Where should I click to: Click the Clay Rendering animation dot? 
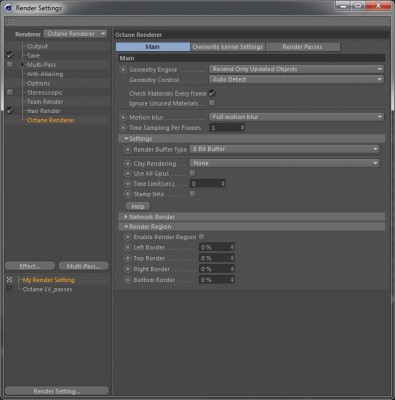point(127,163)
